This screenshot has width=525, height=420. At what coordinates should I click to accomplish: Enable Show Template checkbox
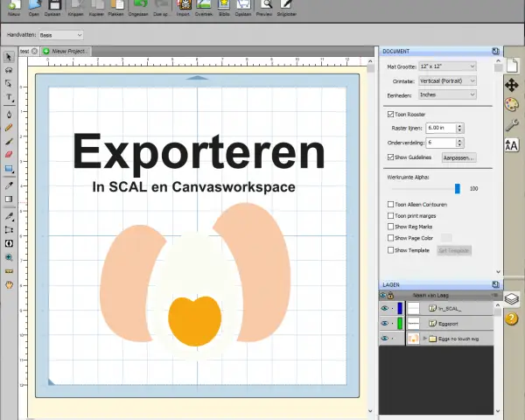(x=390, y=250)
